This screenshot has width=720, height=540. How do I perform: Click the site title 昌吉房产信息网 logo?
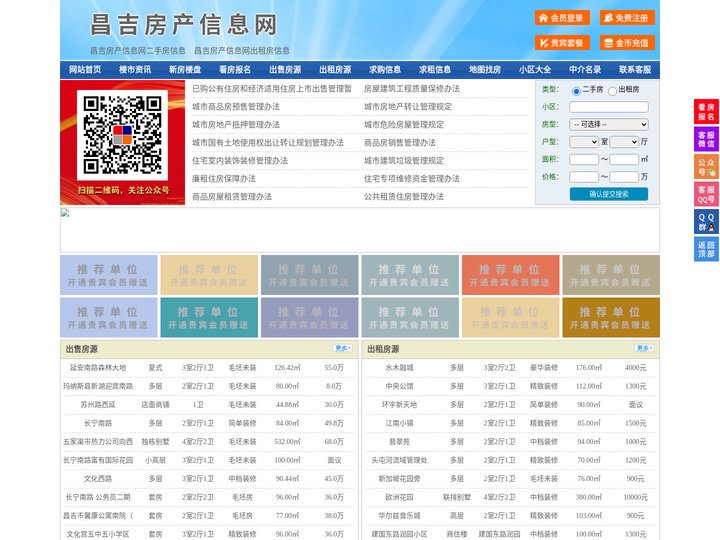coord(184,25)
